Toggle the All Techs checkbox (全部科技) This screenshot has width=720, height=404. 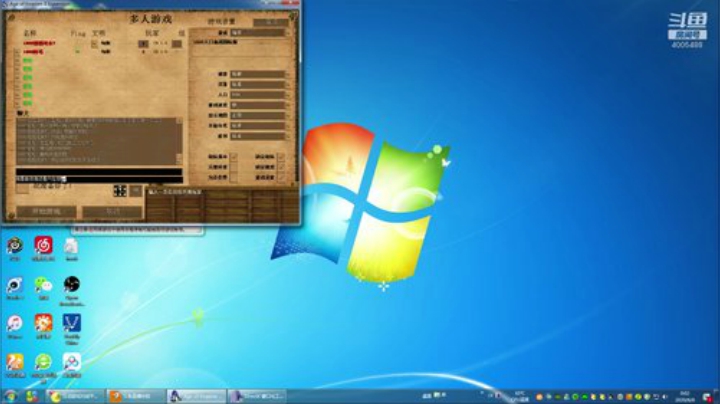pyautogui.click(x=234, y=167)
